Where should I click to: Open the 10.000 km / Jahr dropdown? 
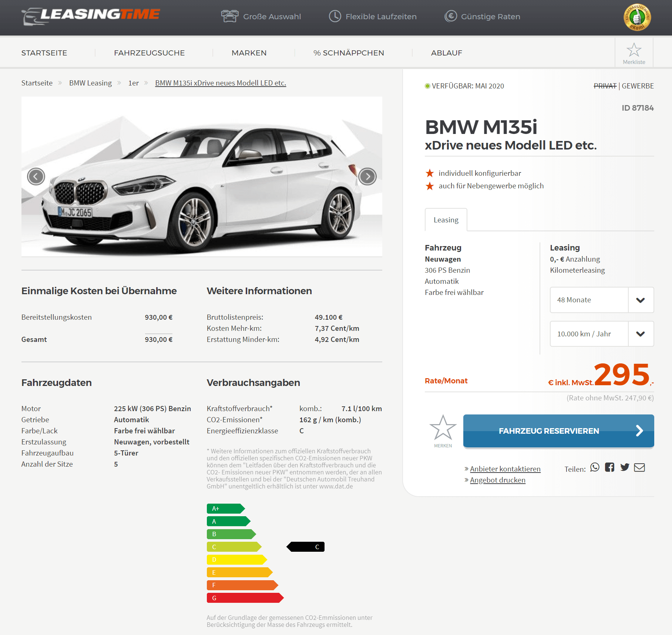602,334
